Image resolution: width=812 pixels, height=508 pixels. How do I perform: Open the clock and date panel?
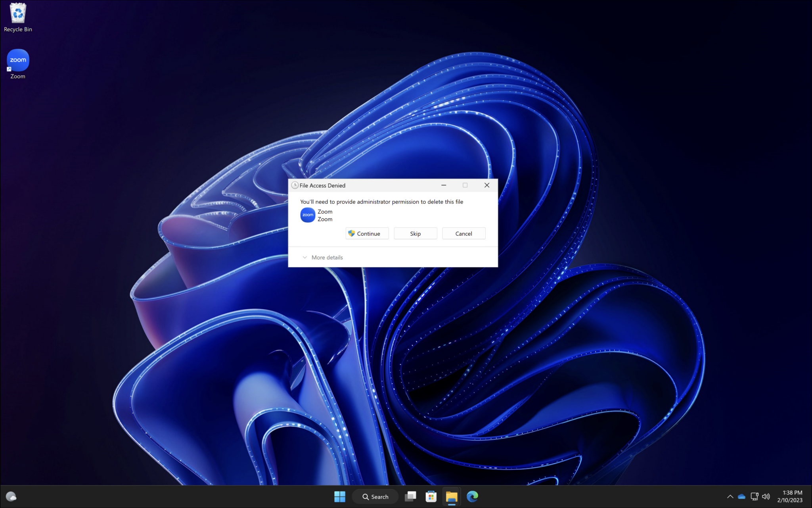coord(790,496)
